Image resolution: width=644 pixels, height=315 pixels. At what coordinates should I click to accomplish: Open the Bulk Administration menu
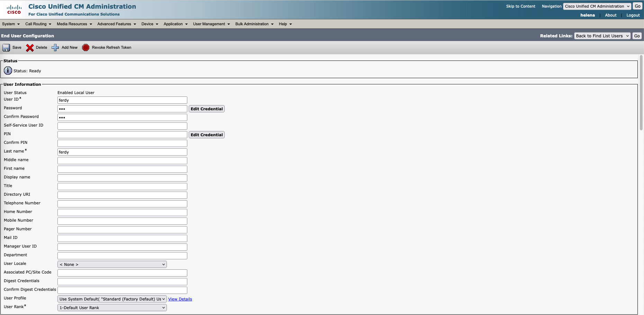(x=254, y=24)
